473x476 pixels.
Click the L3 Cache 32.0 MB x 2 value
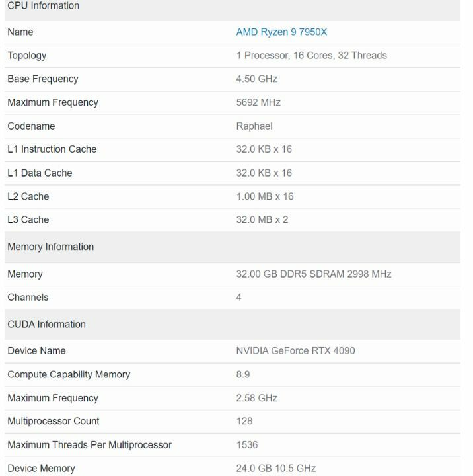click(x=262, y=219)
